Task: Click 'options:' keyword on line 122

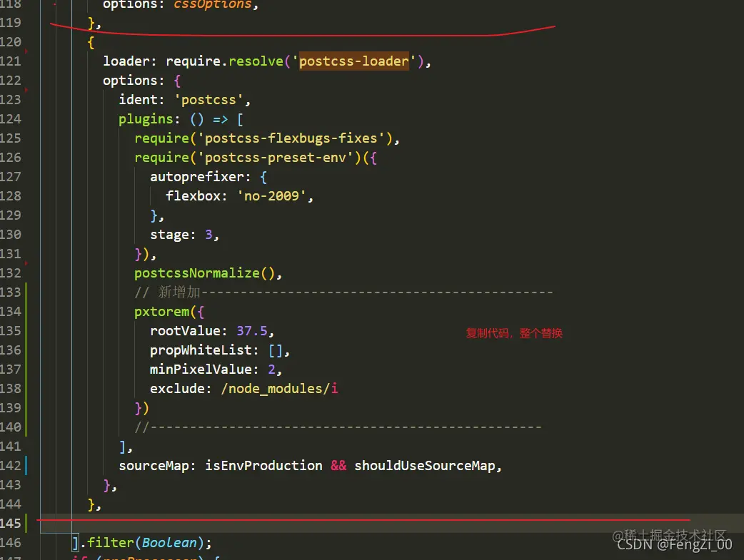Action: pos(134,81)
